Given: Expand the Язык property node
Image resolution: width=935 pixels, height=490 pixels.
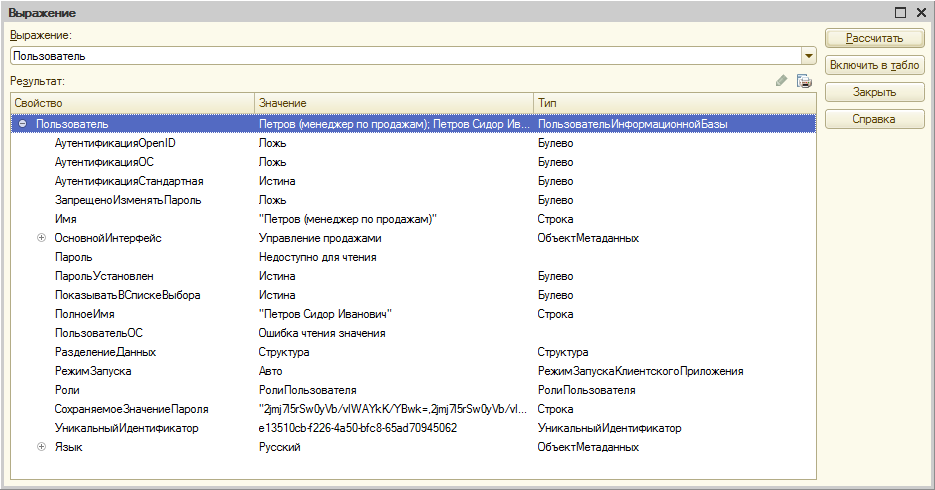Looking at the screenshot, I should pyautogui.click(x=41, y=447).
